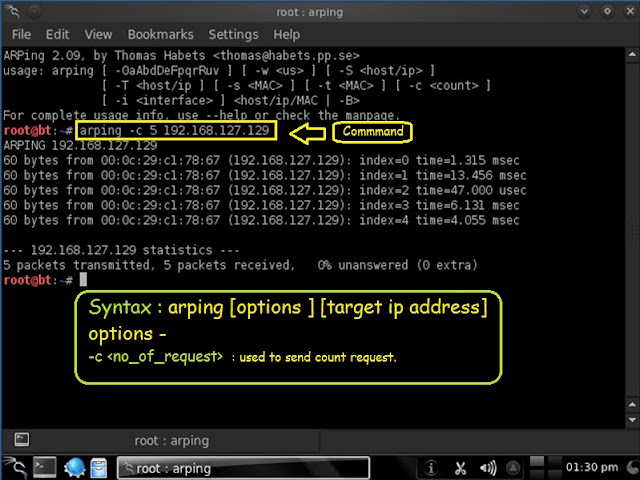The width and height of the screenshot is (640, 480).
Task: Click the title bar pin icon beside the menu icon
Action: tap(34, 12)
